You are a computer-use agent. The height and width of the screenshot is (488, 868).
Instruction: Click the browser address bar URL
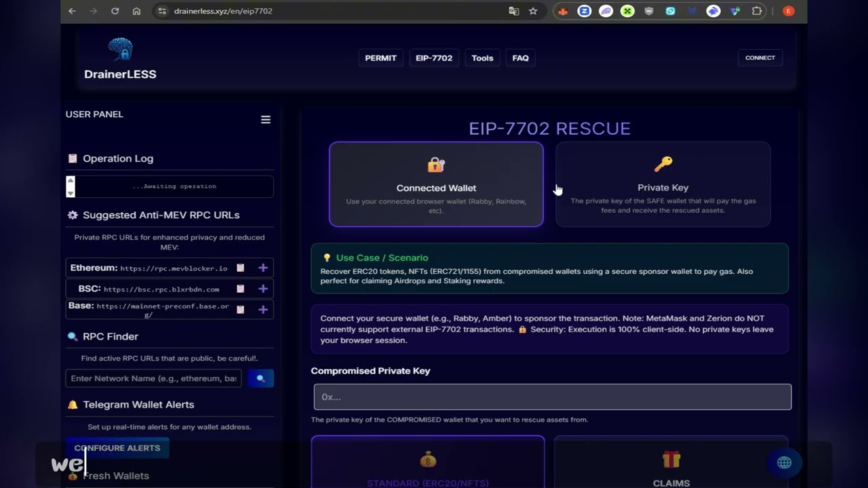[223, 11]
